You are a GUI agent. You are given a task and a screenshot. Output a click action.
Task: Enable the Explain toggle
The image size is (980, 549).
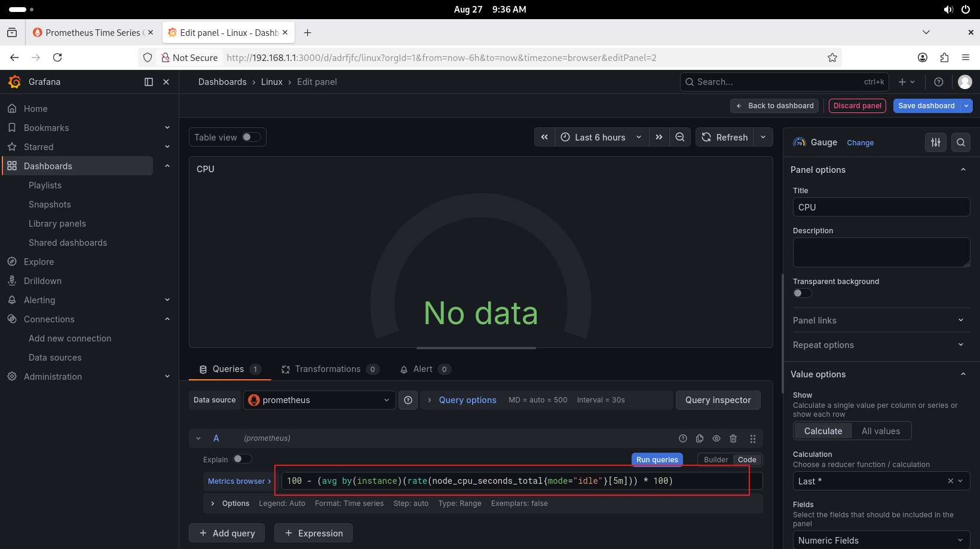coord(242,459)
